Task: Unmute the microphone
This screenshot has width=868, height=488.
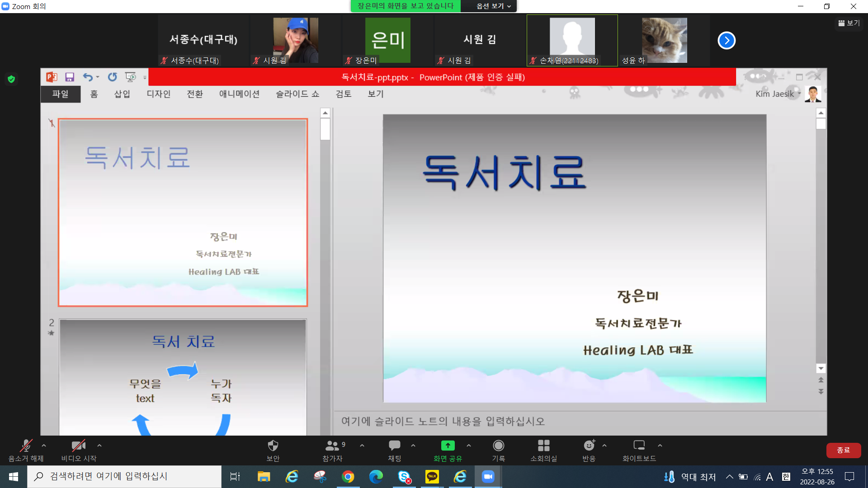Action: click(x=26, y=446)
